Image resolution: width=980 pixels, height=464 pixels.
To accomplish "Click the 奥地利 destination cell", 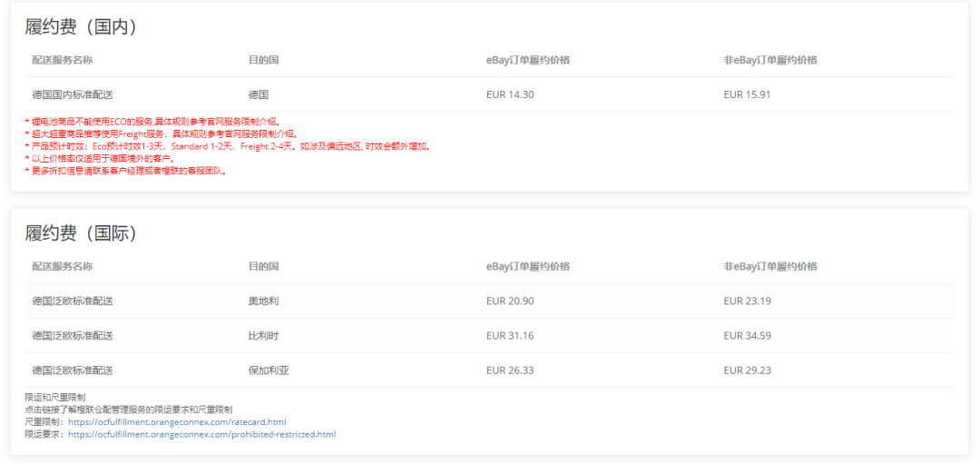I will [x=263, y=301].
